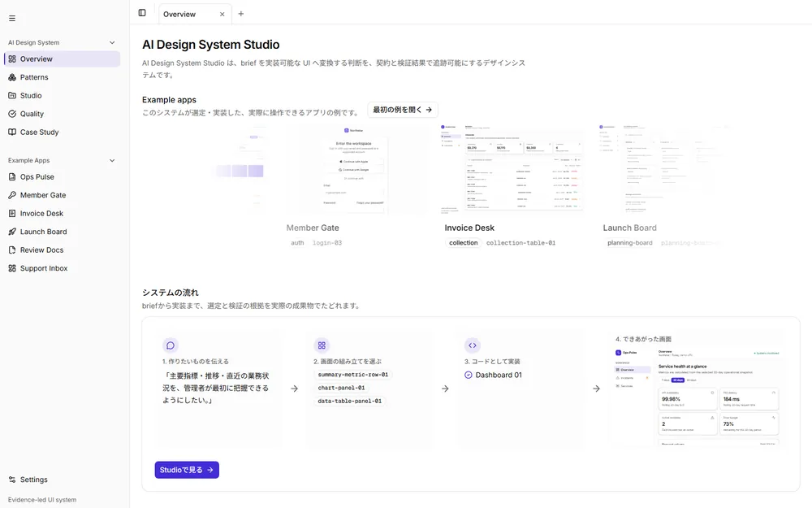Open Quality in the sidebar

(x=63, y=114)
